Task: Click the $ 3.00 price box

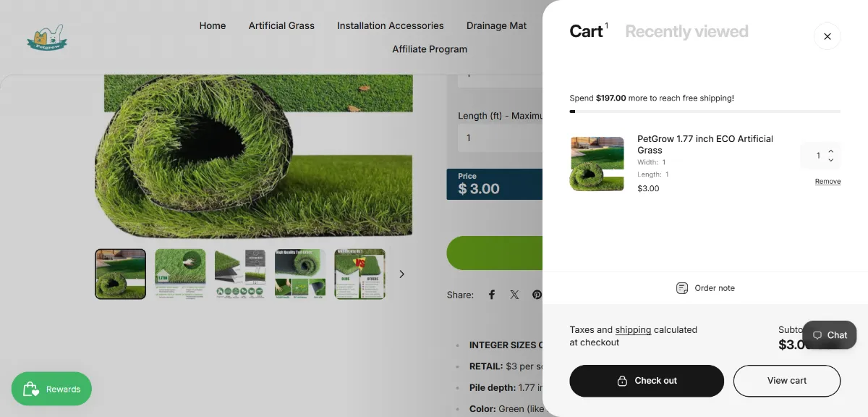Action: [x=495, y=184]
